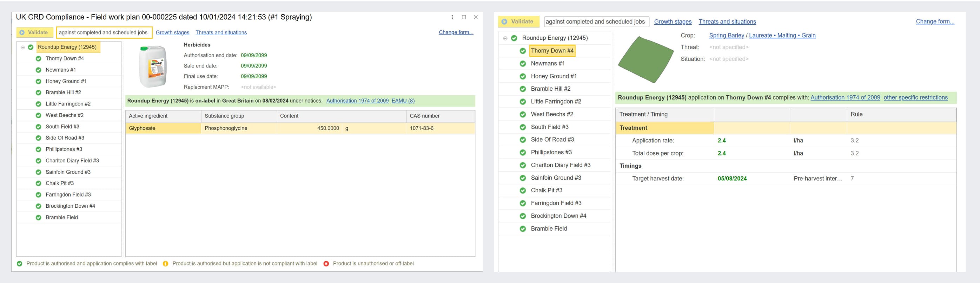Image resolution: width=980 pixels, height=283 pixels.
Task: Click the kebab menu icon in title bar
Action: point(452,17)
